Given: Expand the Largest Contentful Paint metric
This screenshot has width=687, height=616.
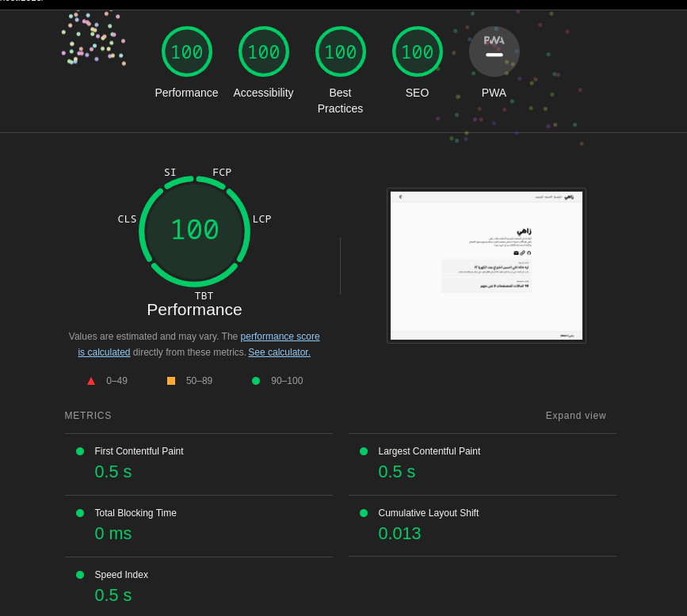Looking at the screenshot, I should [429, 451].
